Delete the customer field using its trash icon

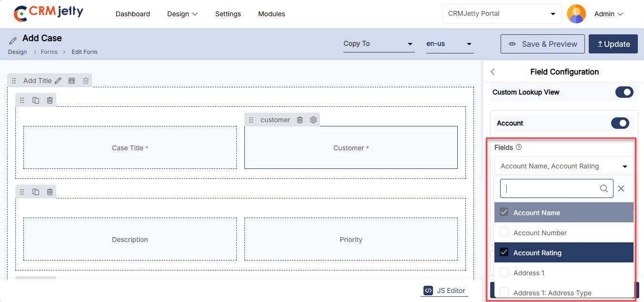coord(300,120)
